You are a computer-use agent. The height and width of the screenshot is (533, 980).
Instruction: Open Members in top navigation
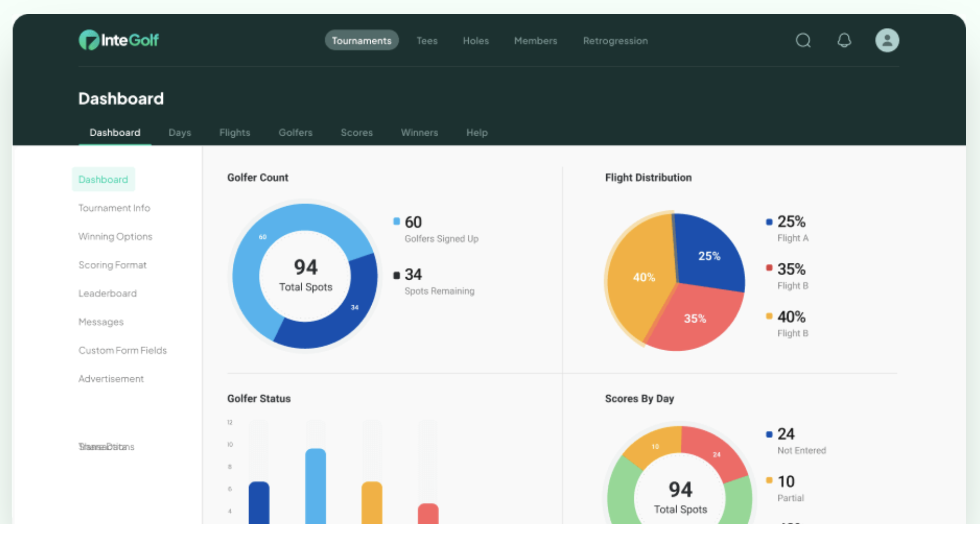click(536, 41)
